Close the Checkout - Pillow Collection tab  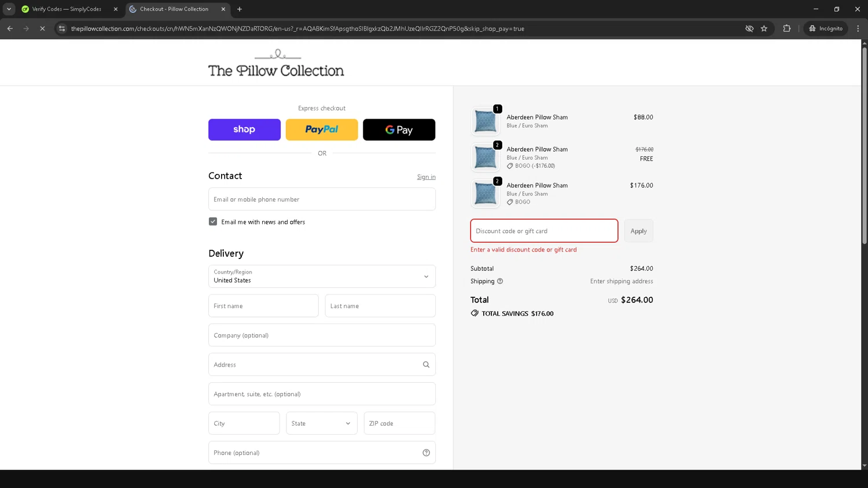pyautogui.click(x=223, y=9)
